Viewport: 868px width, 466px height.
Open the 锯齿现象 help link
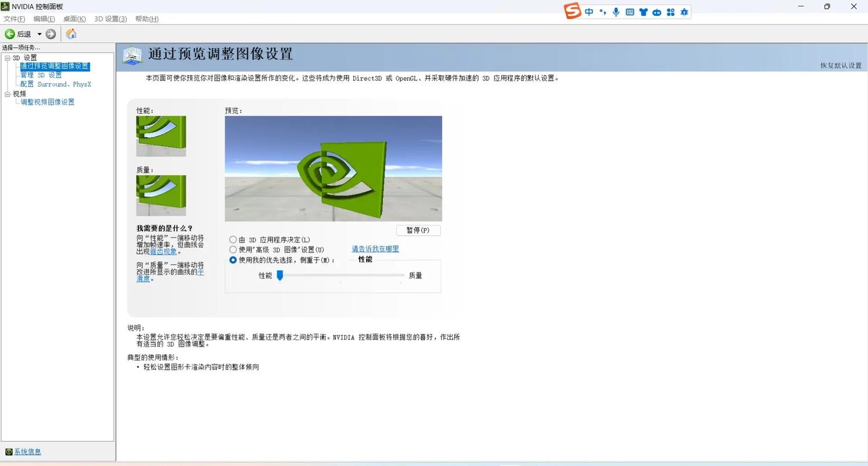pos(164,252)
